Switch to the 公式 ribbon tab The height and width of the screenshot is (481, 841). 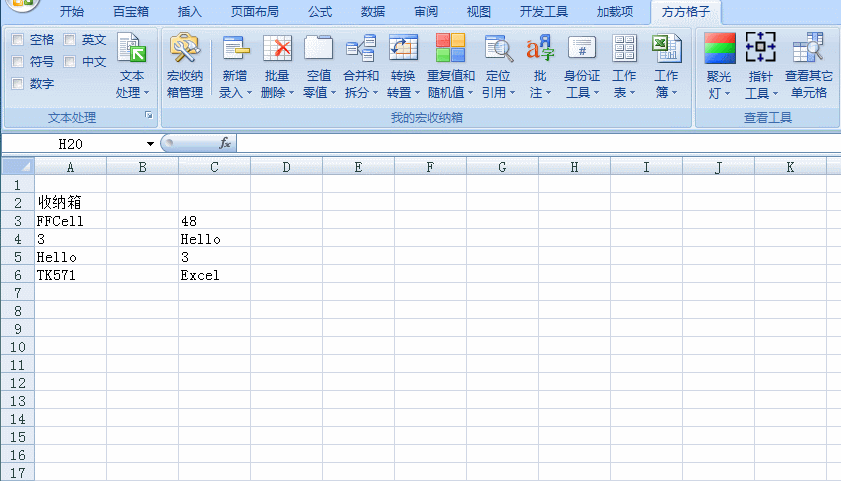[320, 12]
